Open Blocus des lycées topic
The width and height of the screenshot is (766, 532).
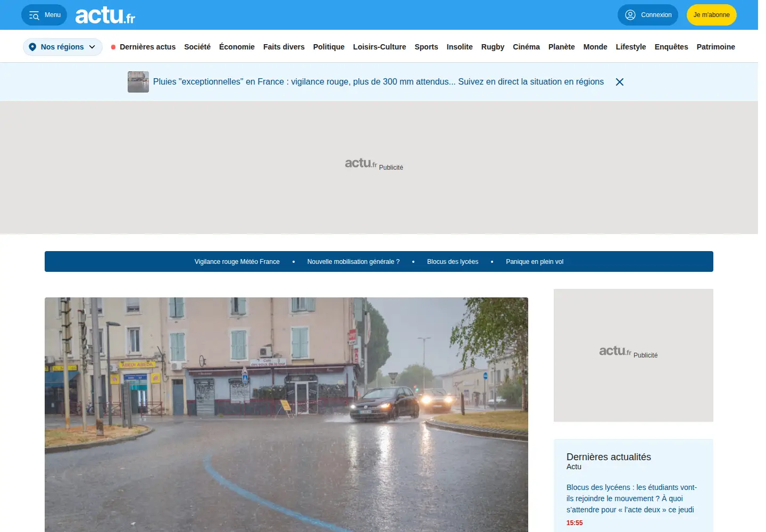453,262
